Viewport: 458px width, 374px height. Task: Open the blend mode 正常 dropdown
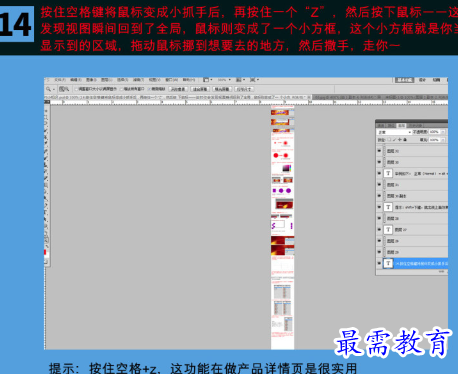tap(395, 132)
